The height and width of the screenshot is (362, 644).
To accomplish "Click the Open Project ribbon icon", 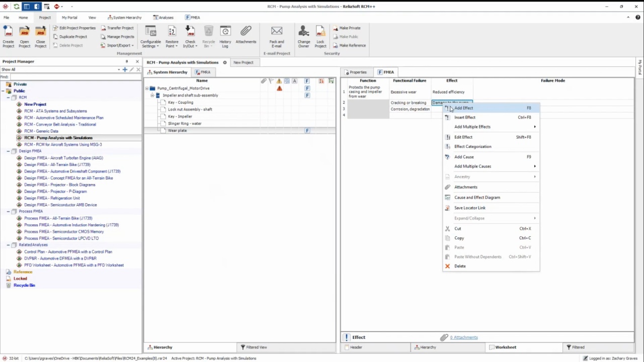I will pyautogui.click(x=24, y=37).
